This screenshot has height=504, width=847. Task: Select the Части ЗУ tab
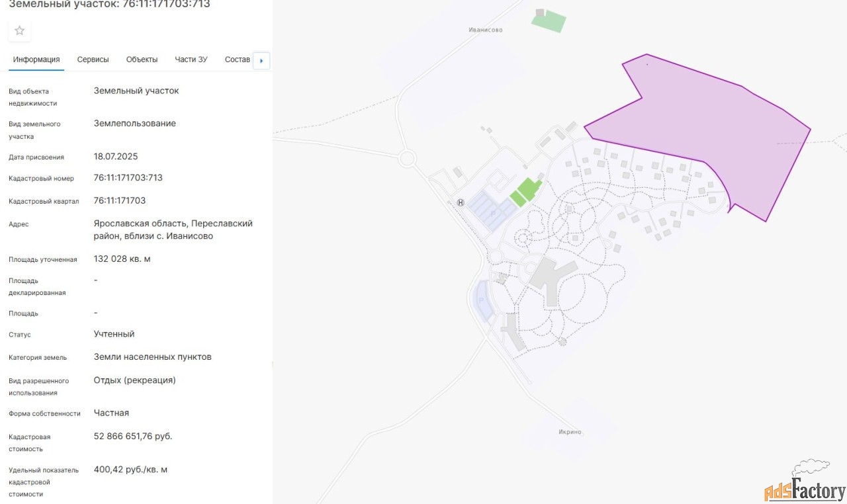(x=191, y=60)
